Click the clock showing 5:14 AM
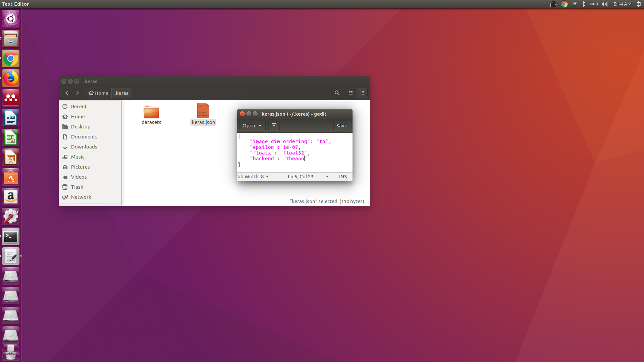This screenshot has width=644, height=362. tap(622, 4)
